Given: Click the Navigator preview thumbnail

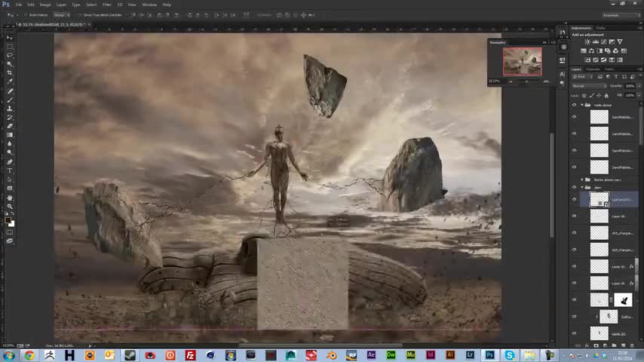Looking at the screenshot, I should pyautogui.click(x=523, y=62).
